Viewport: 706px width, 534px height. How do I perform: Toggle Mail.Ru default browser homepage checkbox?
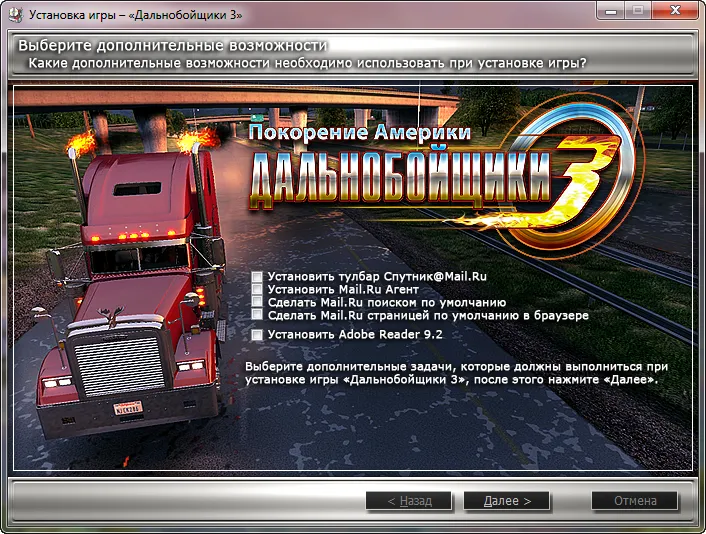point(258,315)
